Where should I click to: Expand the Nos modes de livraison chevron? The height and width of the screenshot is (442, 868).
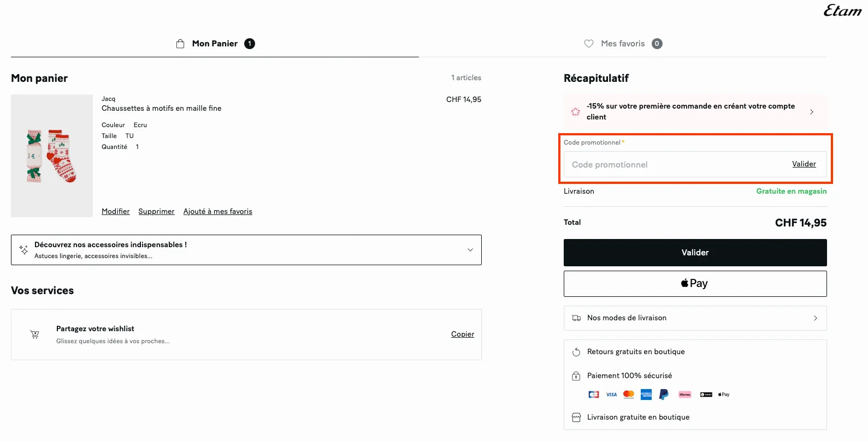[x=816, y=318]
